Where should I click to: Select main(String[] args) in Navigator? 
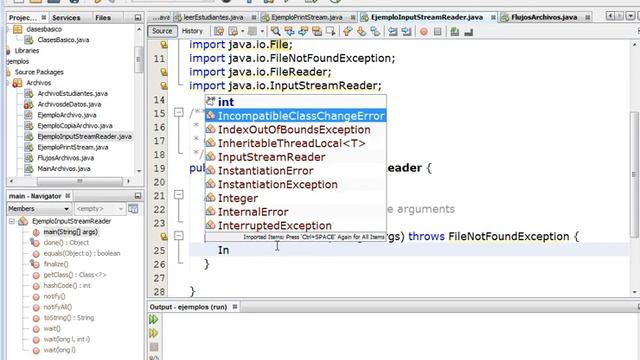coord(71,232)
